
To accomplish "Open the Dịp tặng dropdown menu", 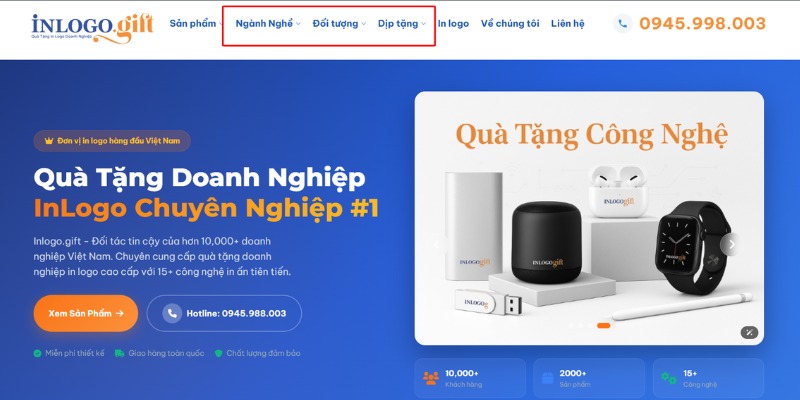I will pos(402,23).
